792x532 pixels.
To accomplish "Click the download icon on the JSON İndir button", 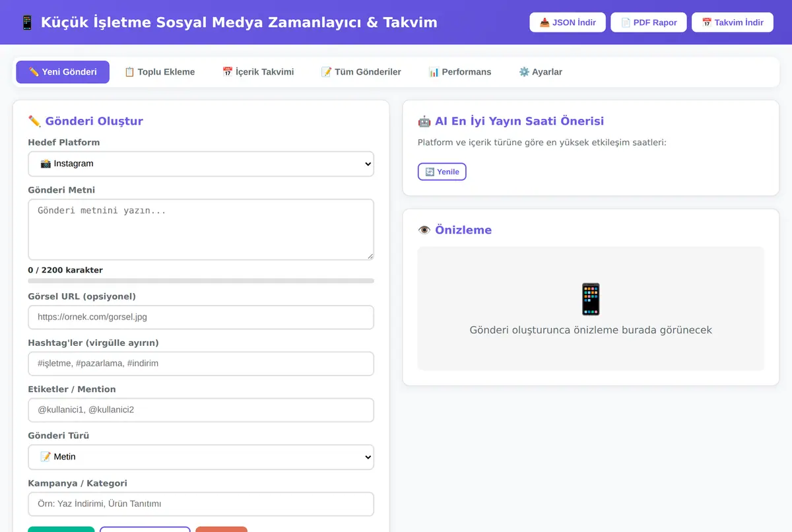I will (x=544, y=22).
